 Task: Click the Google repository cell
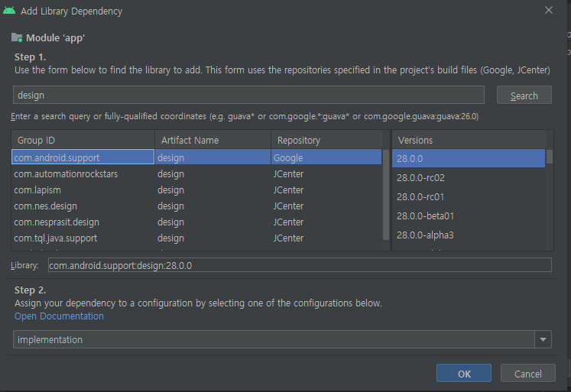point(326,157)
